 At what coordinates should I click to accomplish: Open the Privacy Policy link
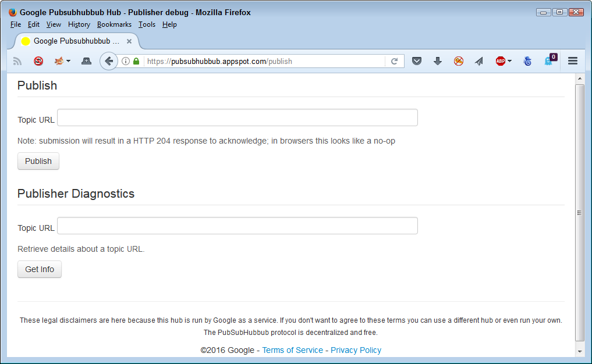[356, 350]
